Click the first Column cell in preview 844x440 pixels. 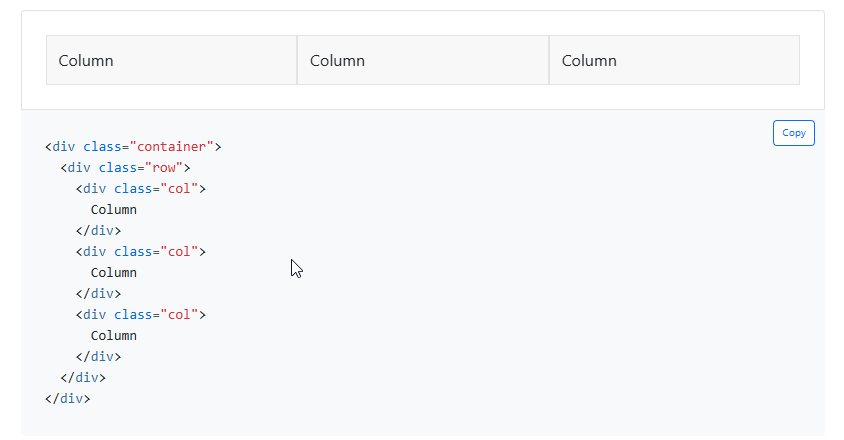(x=171, y=60)
